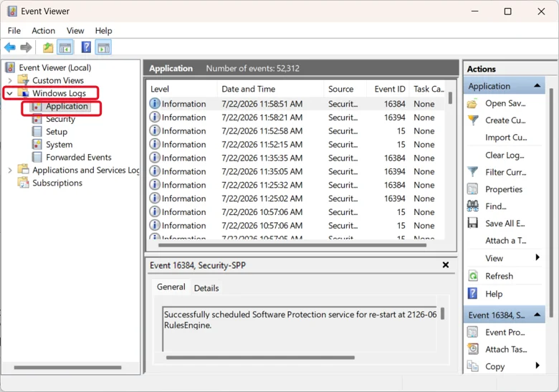
Task: Click the Event Viewer app icon in title bar
Action: pos(11,11)
